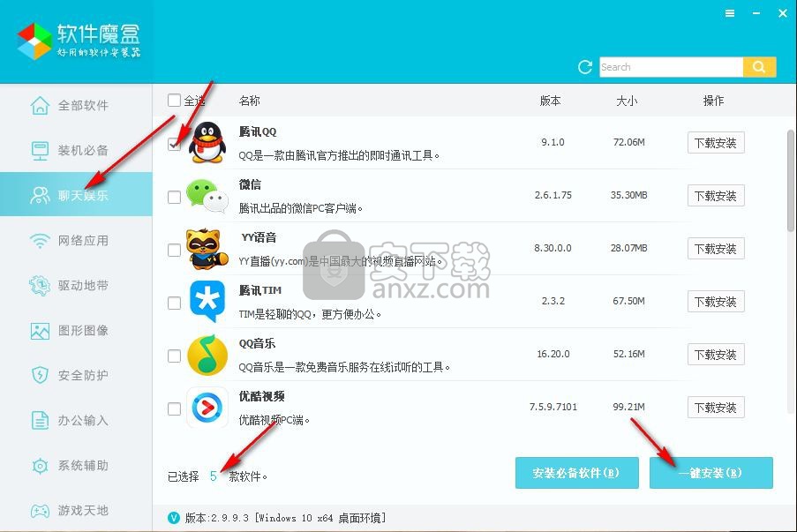
Task: Click the wifi icon for 网络应用
Action: tap(40, 240)
